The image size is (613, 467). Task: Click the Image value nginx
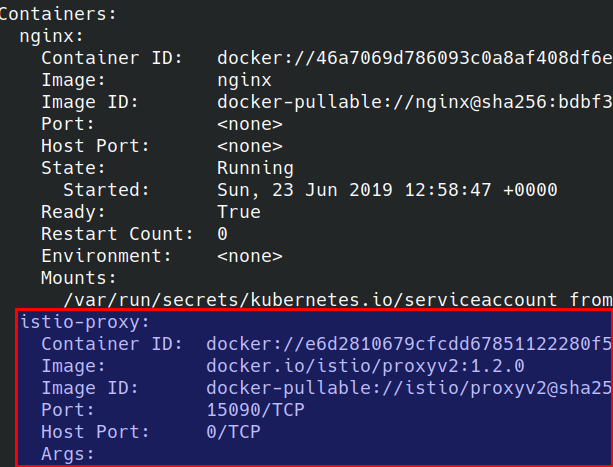tap(244, 80)
